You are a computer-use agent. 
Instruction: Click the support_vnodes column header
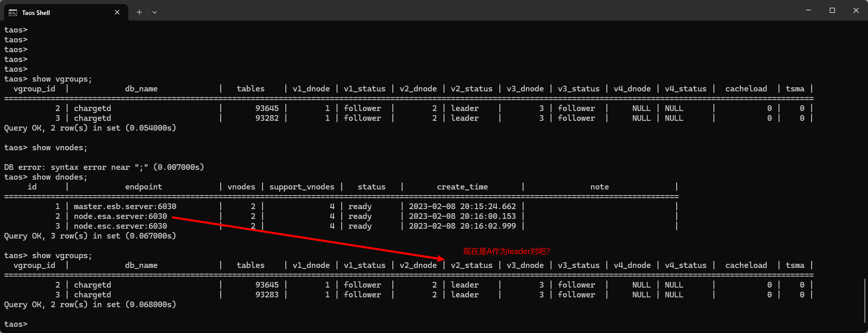301,187
